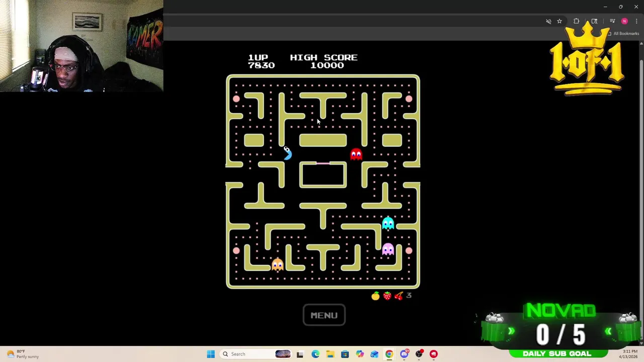644x362 pixels.
Task: Open File Explorer from the taskbar
Action: pos(330,354)
